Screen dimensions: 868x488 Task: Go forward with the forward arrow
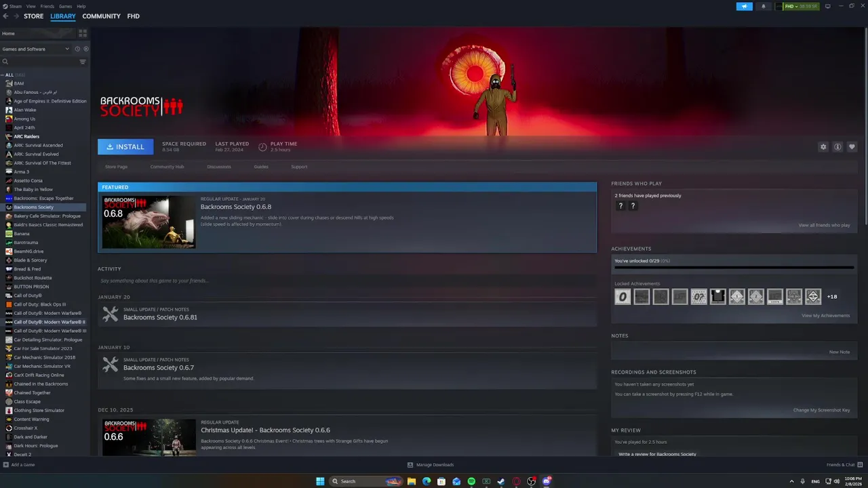pyautogui.click(x=16, y=16)
